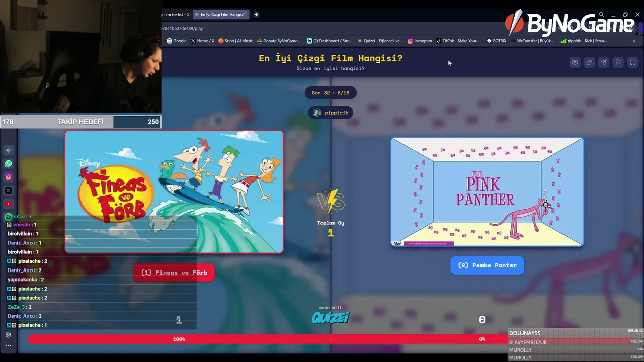
Task: Open the 'Quizei - Eğlenceli ve...' bookmark
Action: 380,41
